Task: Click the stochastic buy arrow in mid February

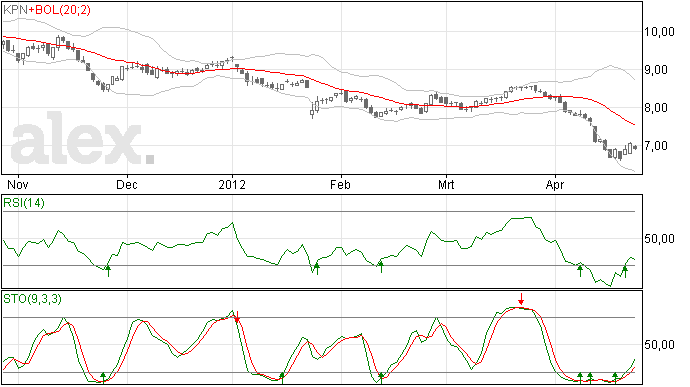Action: [381, 379]
